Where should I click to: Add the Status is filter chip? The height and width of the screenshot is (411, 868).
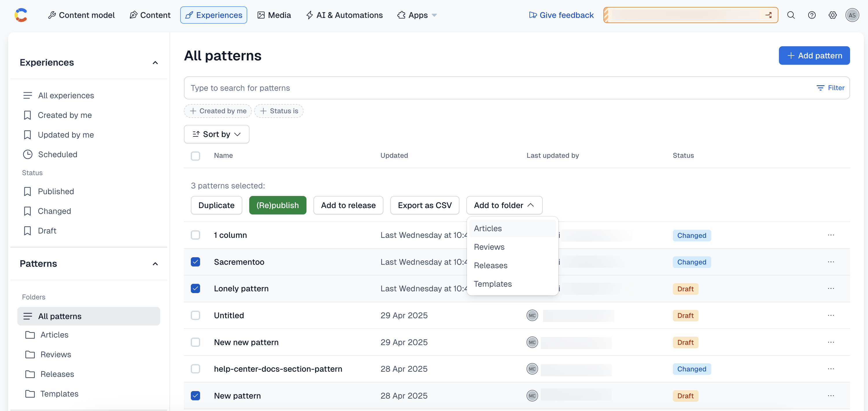click(x=279, y=111)
